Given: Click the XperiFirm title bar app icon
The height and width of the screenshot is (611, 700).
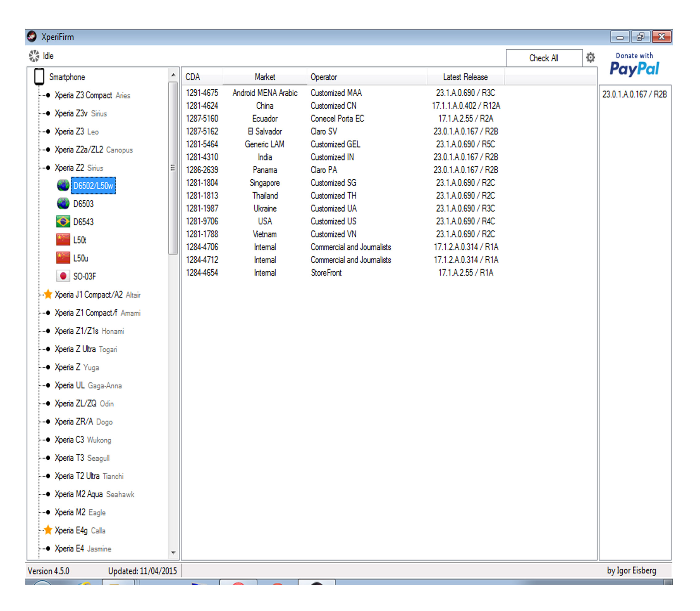Looking at the screenshot, I should tap(32, 36).
